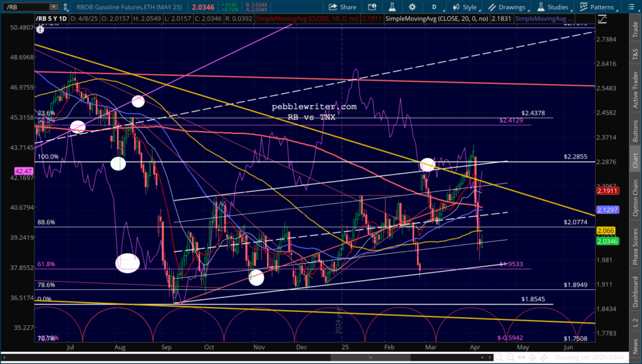Open the Option Chain side tab

635,198
